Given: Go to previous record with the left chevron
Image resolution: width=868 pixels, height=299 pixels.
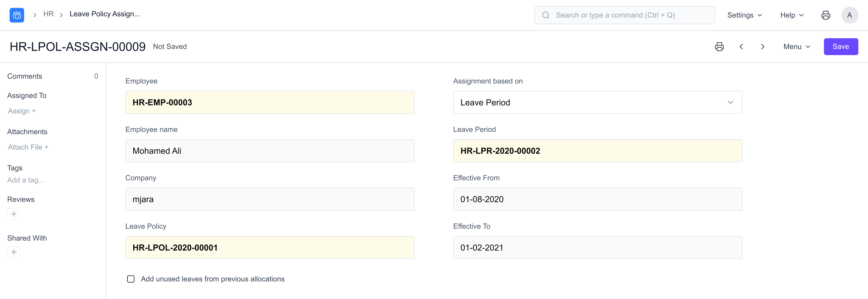Looking at the screenshot, I should (741, 47).
